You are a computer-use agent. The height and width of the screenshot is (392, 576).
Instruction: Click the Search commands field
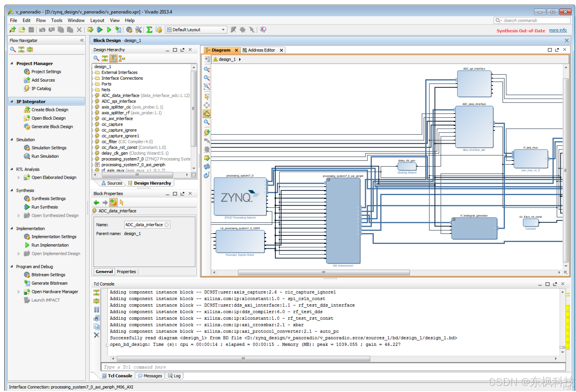click(532, 21)
